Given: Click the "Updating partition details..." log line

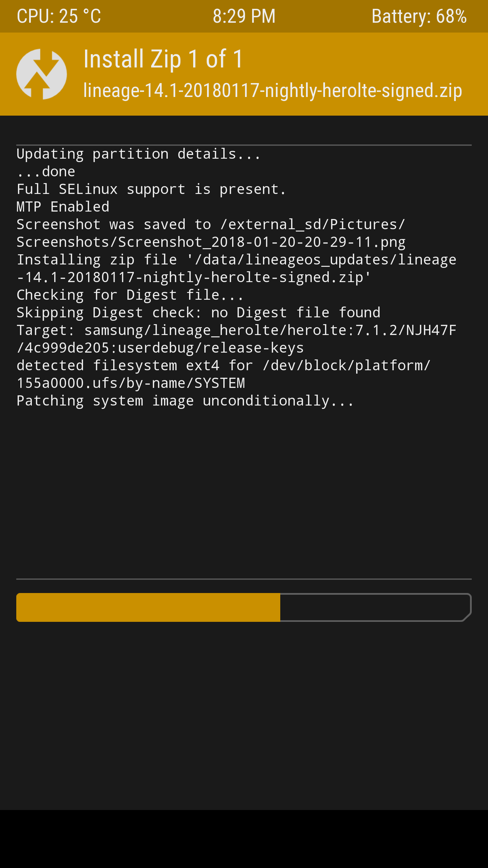Looking at the screenshot, I should point(138,154).
